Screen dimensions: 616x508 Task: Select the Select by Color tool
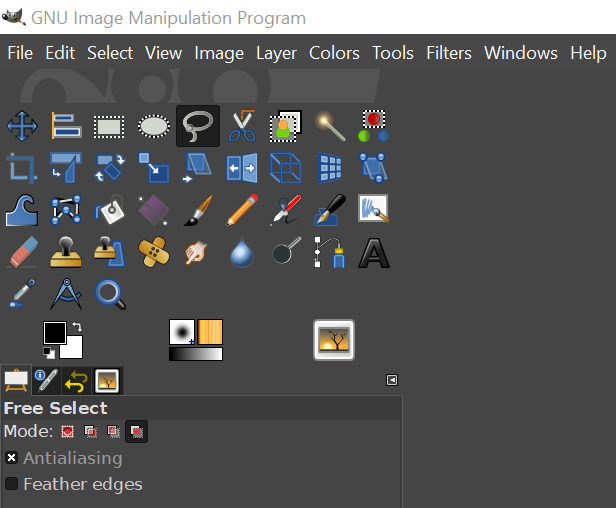[374, 126]
